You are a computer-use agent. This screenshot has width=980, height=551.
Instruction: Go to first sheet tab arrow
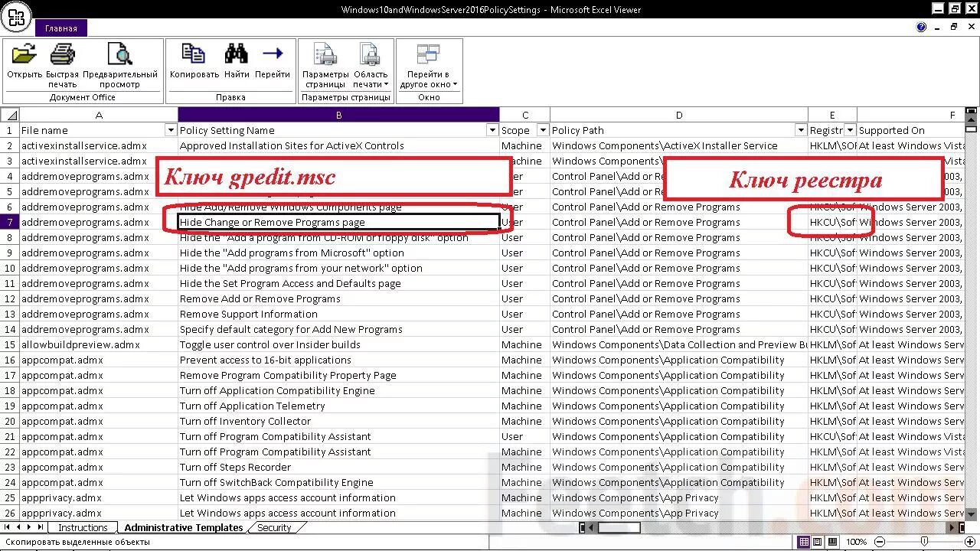[x=7, y=527]
